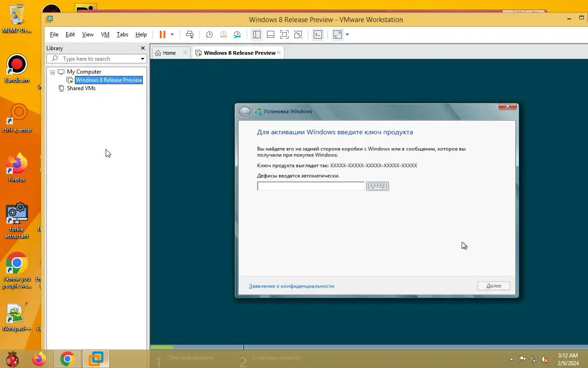
Task: Open the forkie attractant desktop icon
Action: pos(17,220)
